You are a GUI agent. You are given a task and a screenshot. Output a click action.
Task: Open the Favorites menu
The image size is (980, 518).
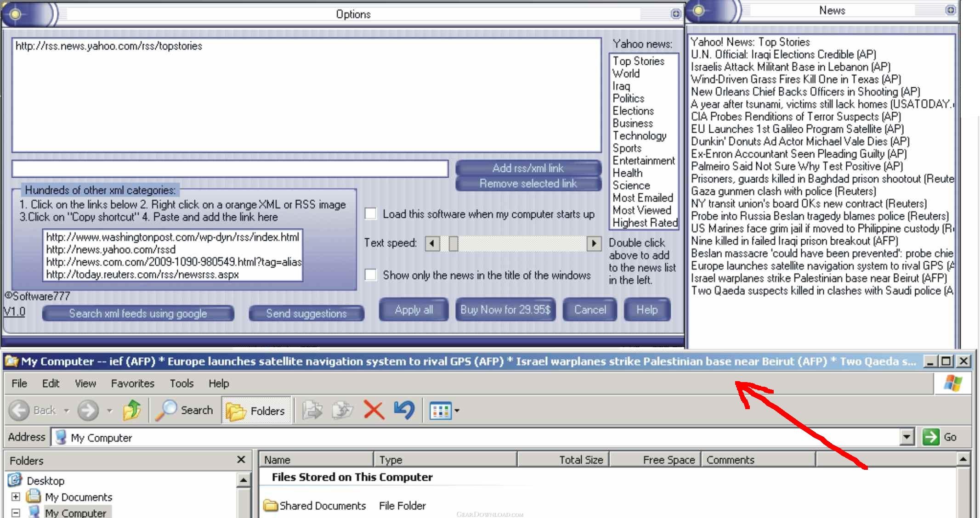133,383
